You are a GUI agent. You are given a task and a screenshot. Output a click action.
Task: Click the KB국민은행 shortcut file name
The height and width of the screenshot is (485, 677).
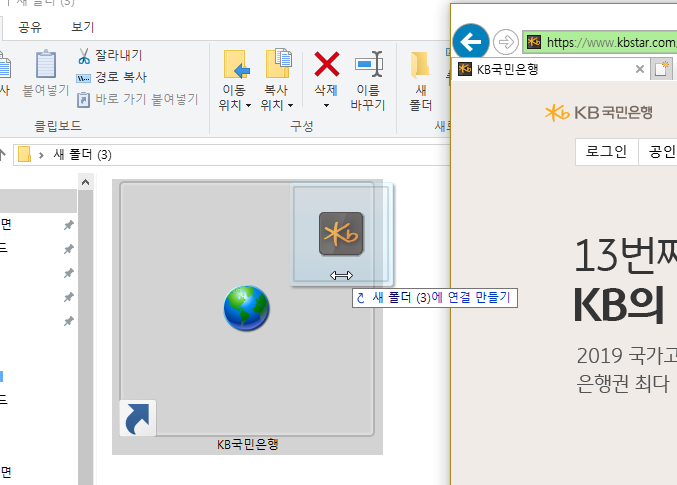pos(247,444)
